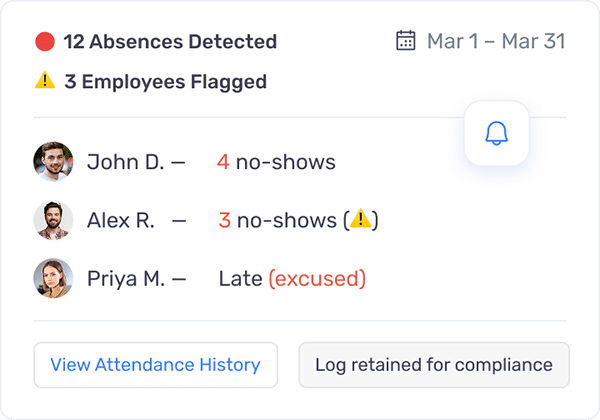This screenshot has width=600, height=420.
Task: Open the Mar 1 – Mar 31 date range
Action: coord(496,41)
